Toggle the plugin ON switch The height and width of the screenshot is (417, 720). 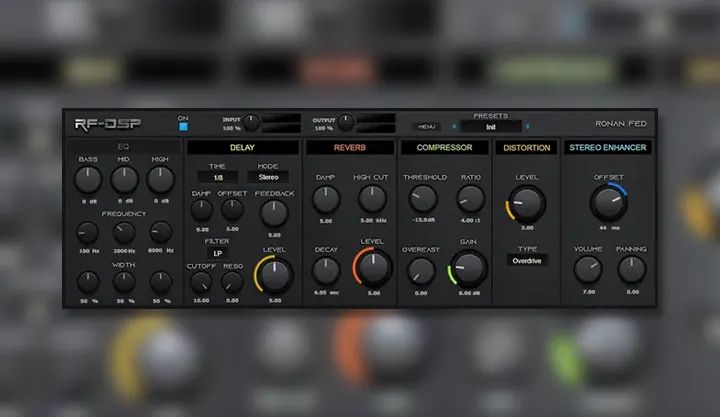point(183,127)
